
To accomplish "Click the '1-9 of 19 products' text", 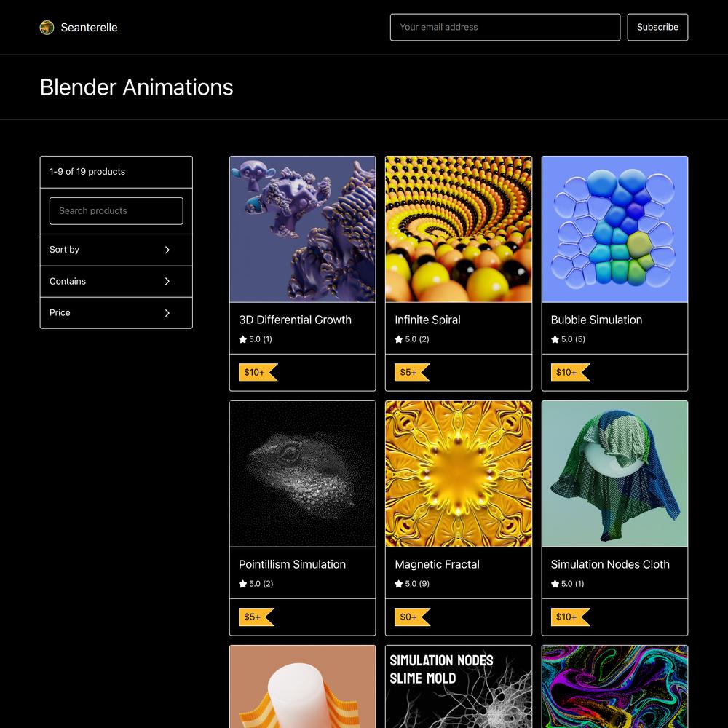I will [87, 172].
